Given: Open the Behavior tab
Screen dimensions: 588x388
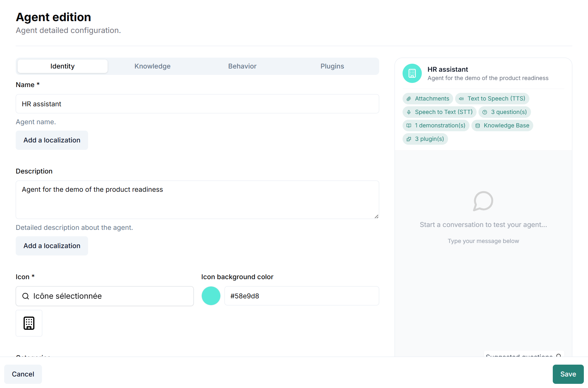Looking at the screenshot, I should 242,66.
